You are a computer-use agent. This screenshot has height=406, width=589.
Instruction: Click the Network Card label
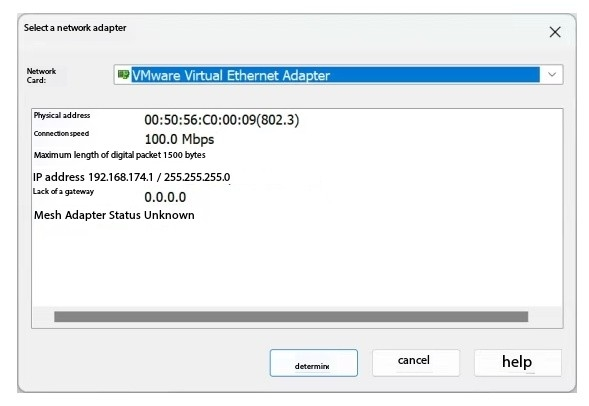pyautogui.click(x=41, y=75)
